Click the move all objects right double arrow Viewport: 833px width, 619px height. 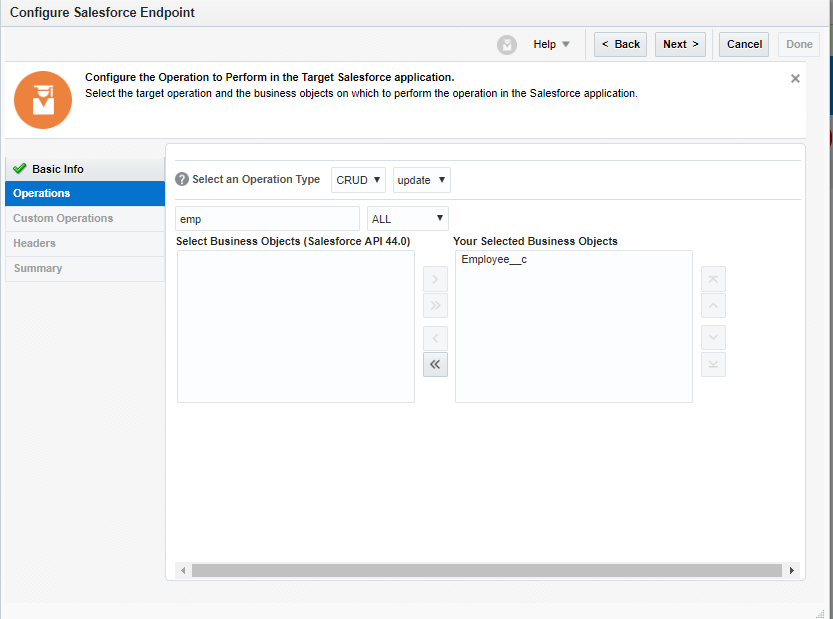[435, 306]
